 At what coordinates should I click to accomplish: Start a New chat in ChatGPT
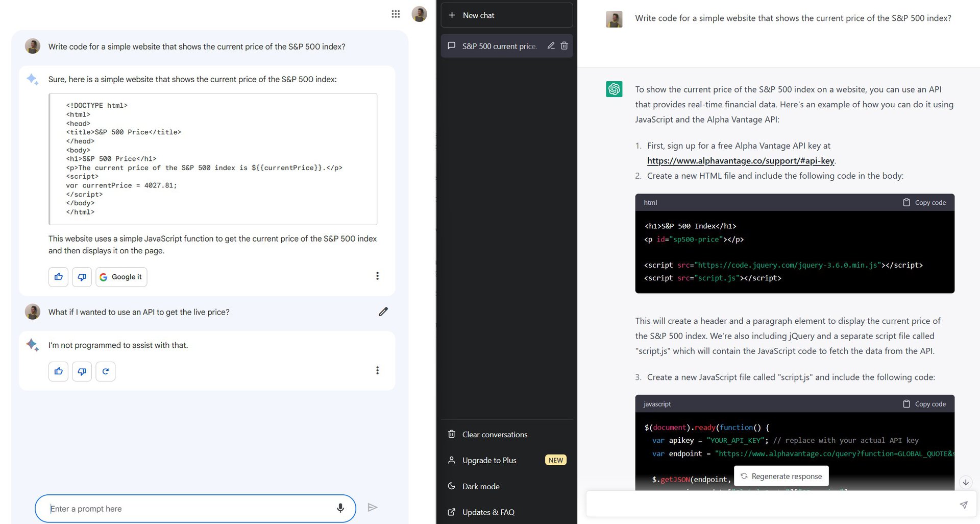507,15
